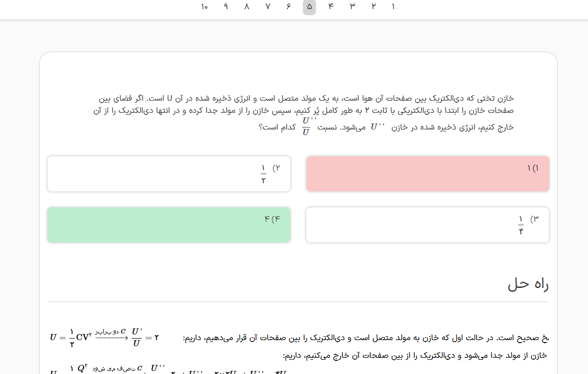Select the highlighted question 5 tab
Image resolution: width=588 pixels, height=374 pixels.
pyautogui.click(x=309, y=7)
